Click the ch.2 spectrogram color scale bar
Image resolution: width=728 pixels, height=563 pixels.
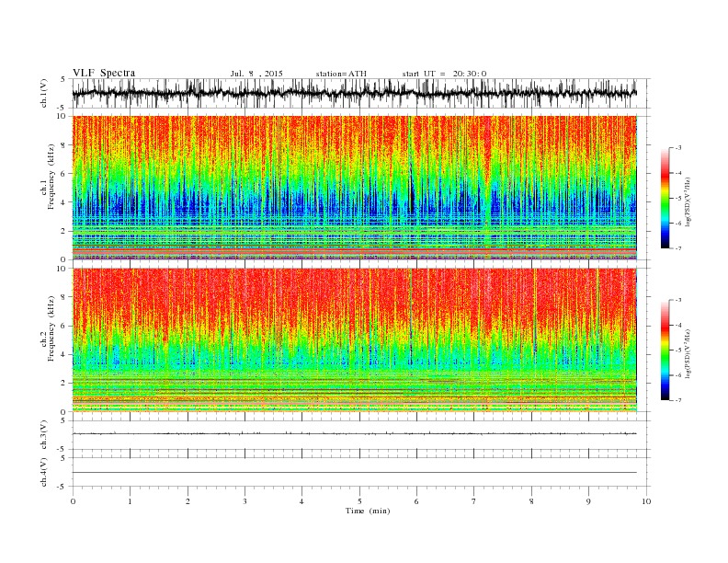pyautogui.click(x=665, y=350)
